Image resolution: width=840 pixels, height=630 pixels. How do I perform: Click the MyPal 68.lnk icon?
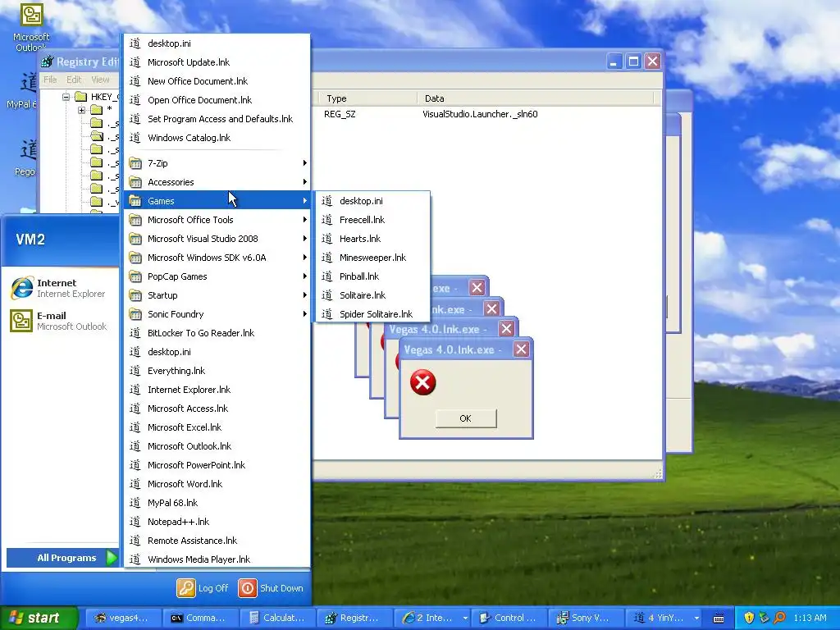coord(135,503)
